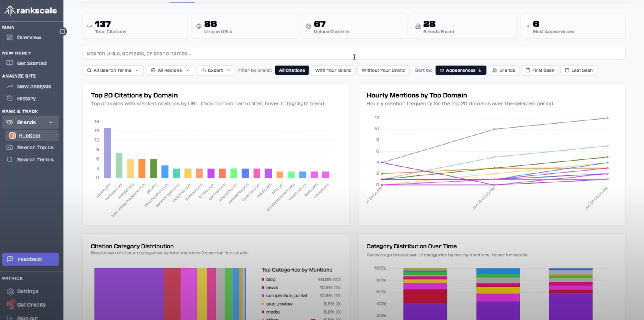This screenshot has height=320, width=644.
Task: Click the History clock icon
Action: coord(10,98)
